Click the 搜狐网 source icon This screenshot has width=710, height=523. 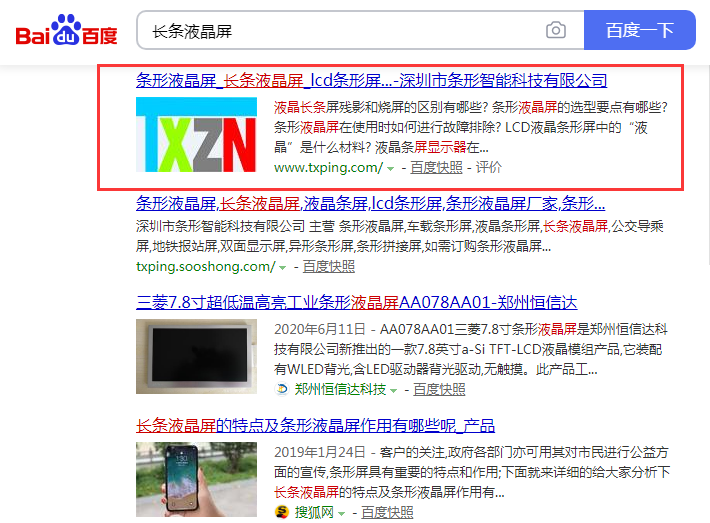coord(281,512)
